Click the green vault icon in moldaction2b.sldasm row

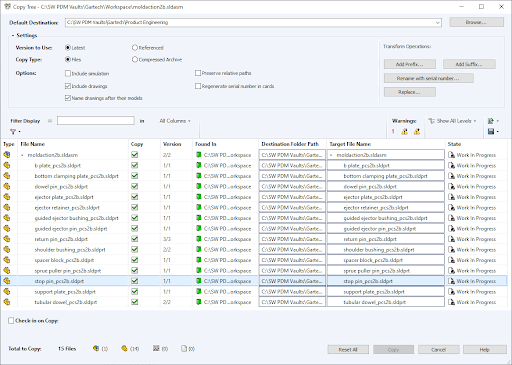tap(199, 155)
